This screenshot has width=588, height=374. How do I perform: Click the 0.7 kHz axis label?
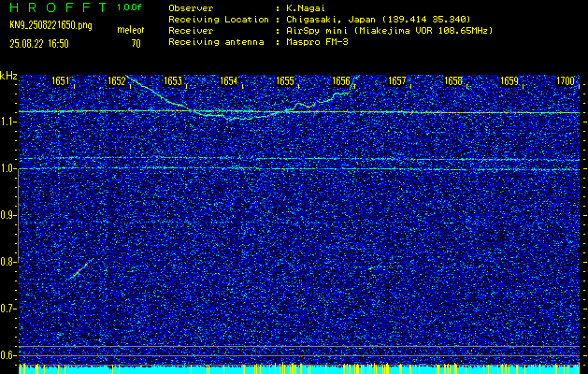coord(7,309)
